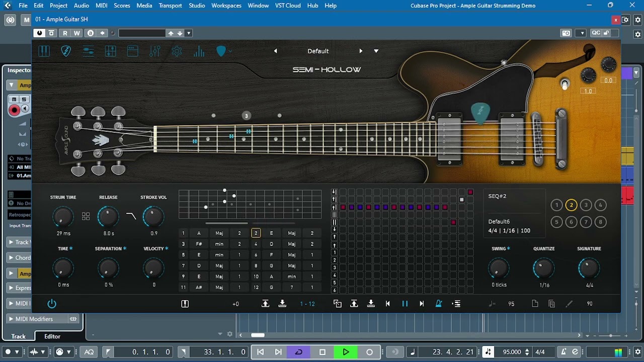Select the strummer pick icon in the plugin toolbar
This screenshot has height=362, width=644.
[66, 51]
